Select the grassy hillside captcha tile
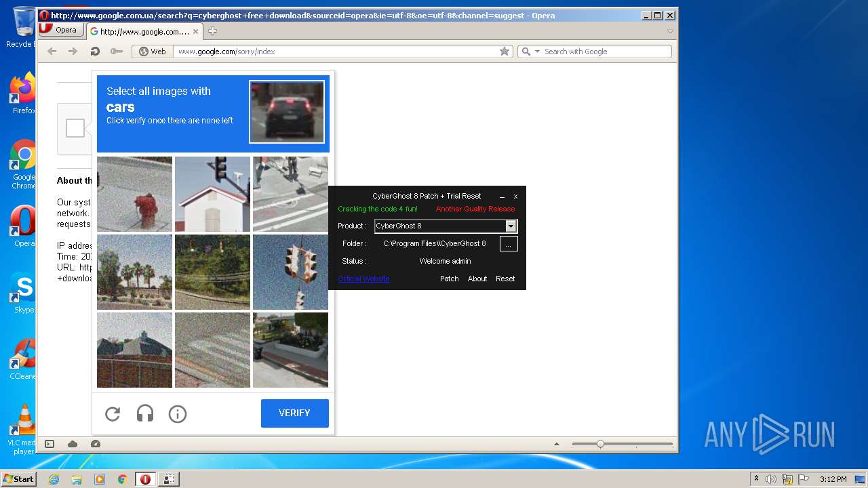 tap(212, 272)
